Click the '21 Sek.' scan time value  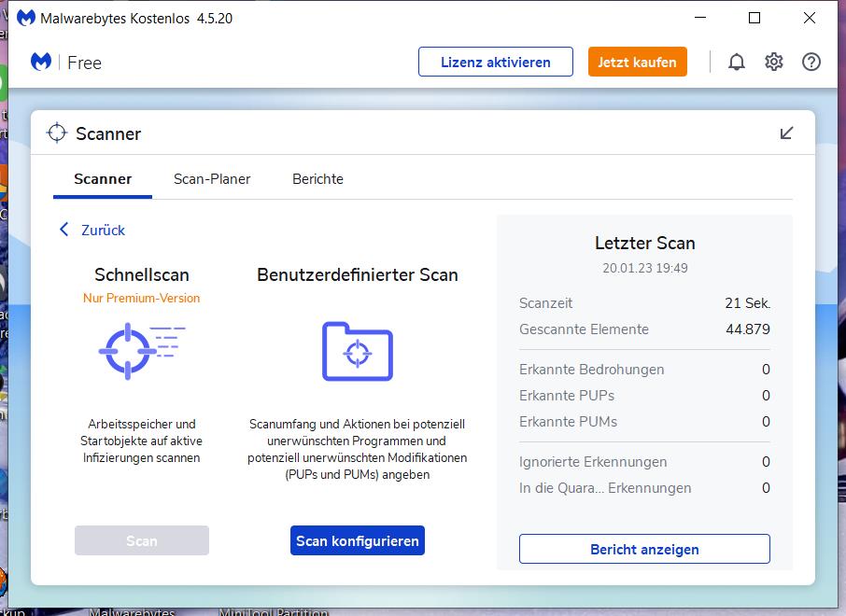(x=747, y=303)
